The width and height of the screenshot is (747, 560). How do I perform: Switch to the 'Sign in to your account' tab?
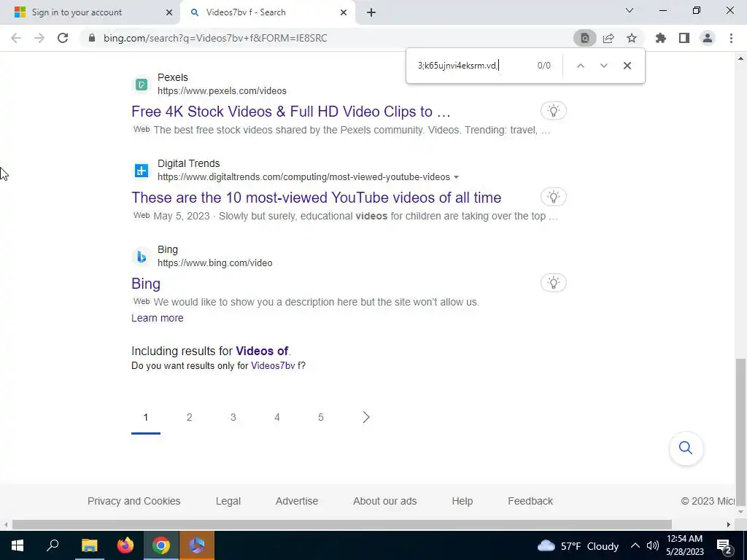point(90,12)
